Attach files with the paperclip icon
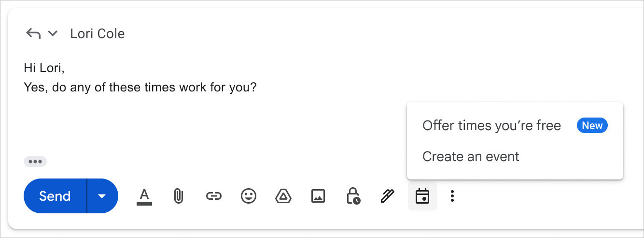 point(179,196)
